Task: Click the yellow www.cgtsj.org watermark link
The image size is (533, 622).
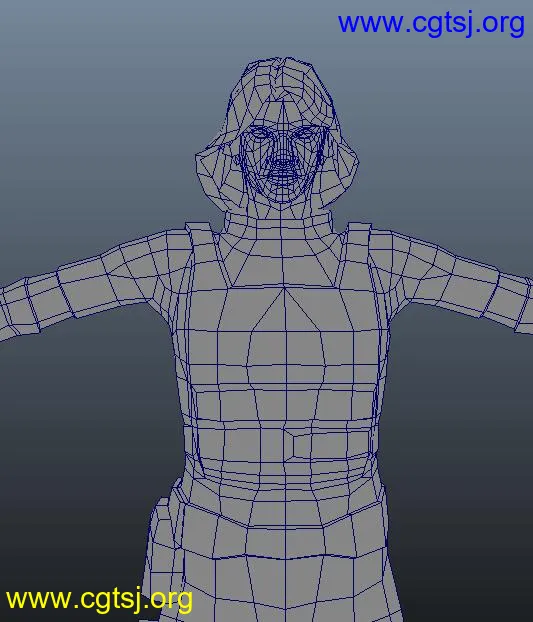Action: (x=99, y=599)
